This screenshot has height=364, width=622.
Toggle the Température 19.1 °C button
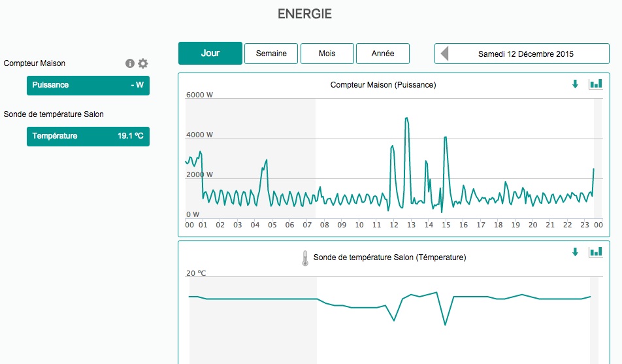(88, 136)
